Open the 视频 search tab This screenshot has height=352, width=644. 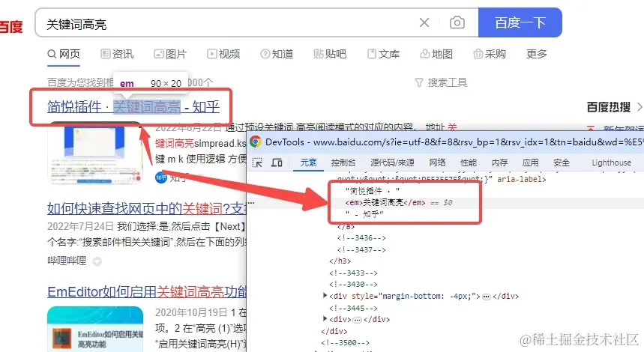(223, 54)
